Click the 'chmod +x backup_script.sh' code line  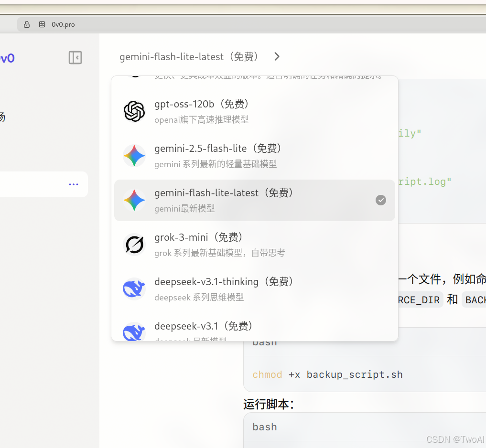pos(327,374)
